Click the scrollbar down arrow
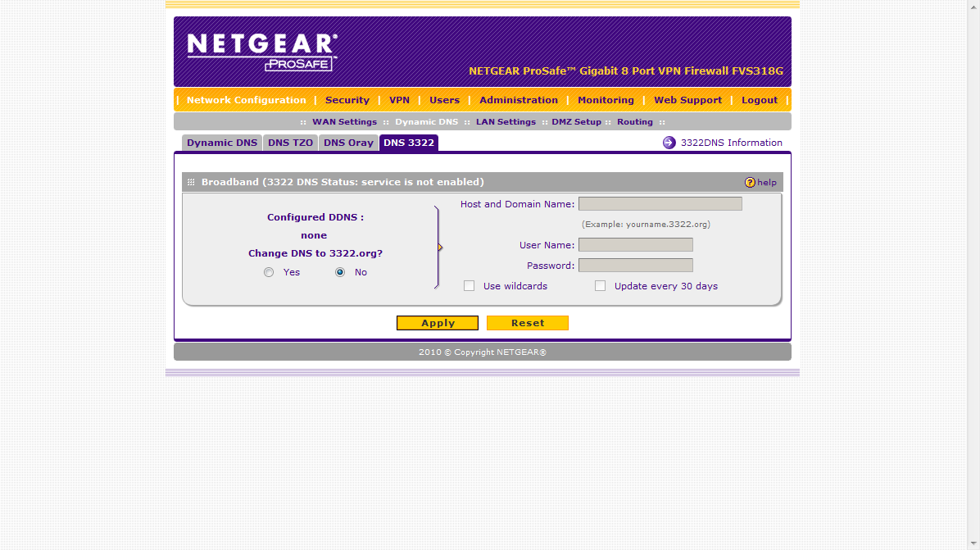980x550 pixels. coord(973,544)
